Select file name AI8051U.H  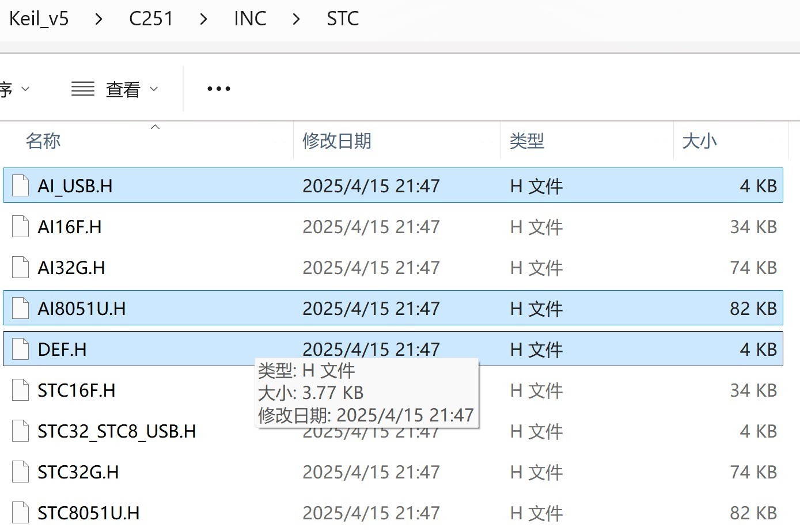[x=82, y=309]
